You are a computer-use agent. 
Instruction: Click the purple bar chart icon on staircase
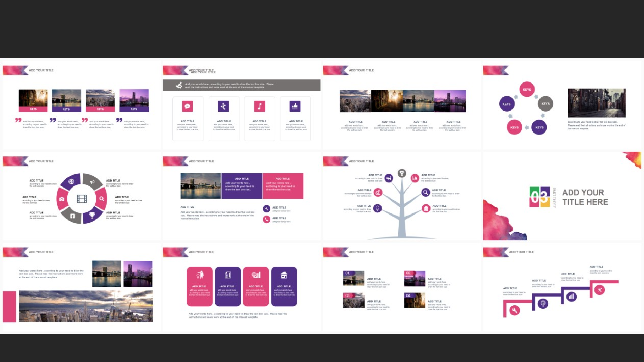pyautogui.click(x=571, y=296)
